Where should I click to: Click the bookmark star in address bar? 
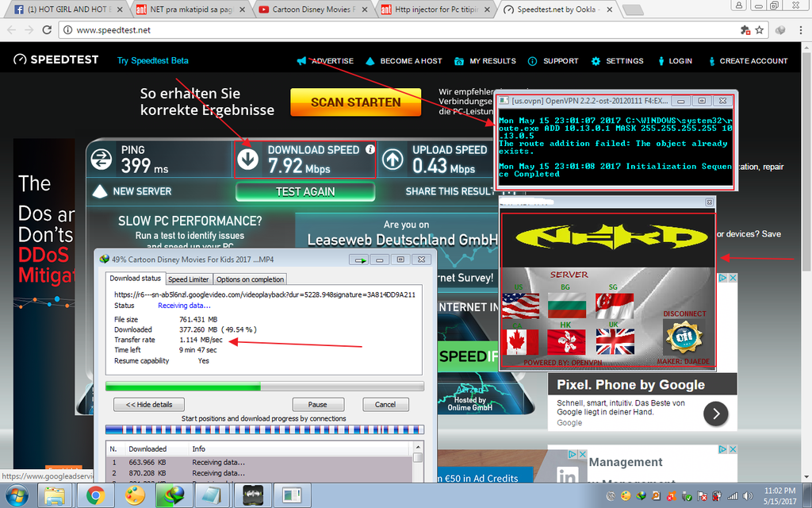(x=759, y=30)
